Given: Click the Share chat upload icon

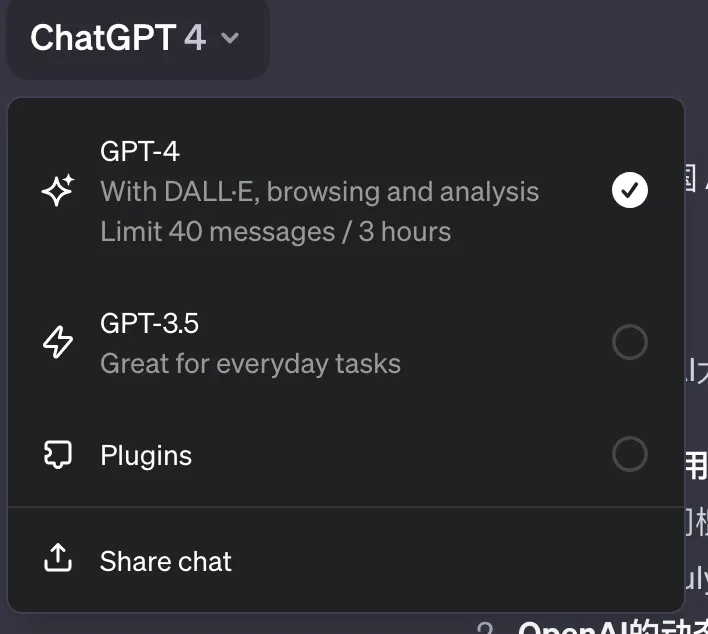Looking at the screenshot, I should coord(58,558).
